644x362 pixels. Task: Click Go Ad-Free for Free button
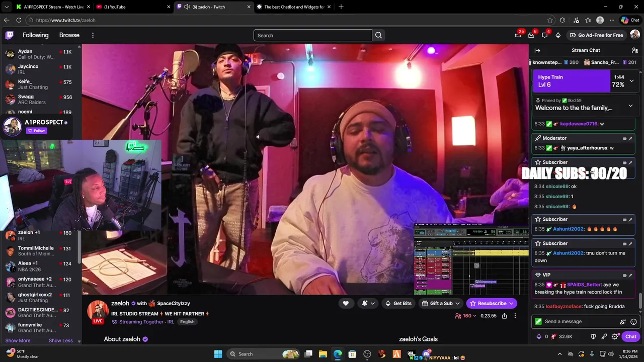click(596, 35)
